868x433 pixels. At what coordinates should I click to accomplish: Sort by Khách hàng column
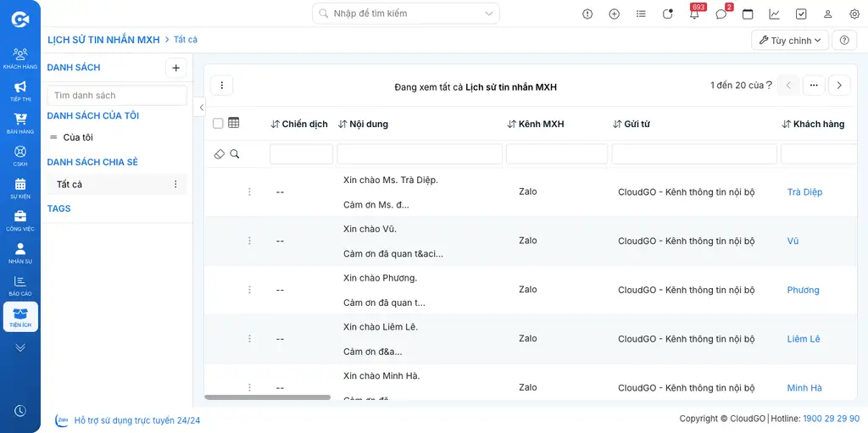click(x=813, y=124)
